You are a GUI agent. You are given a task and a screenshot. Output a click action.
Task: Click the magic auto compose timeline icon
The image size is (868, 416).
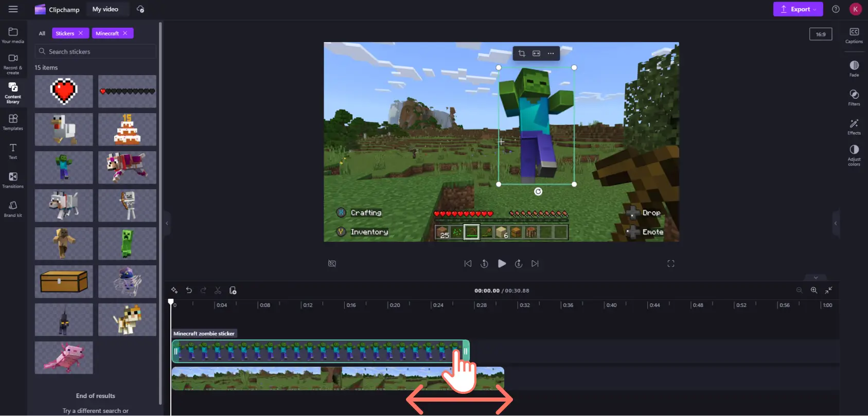(174, 291)
